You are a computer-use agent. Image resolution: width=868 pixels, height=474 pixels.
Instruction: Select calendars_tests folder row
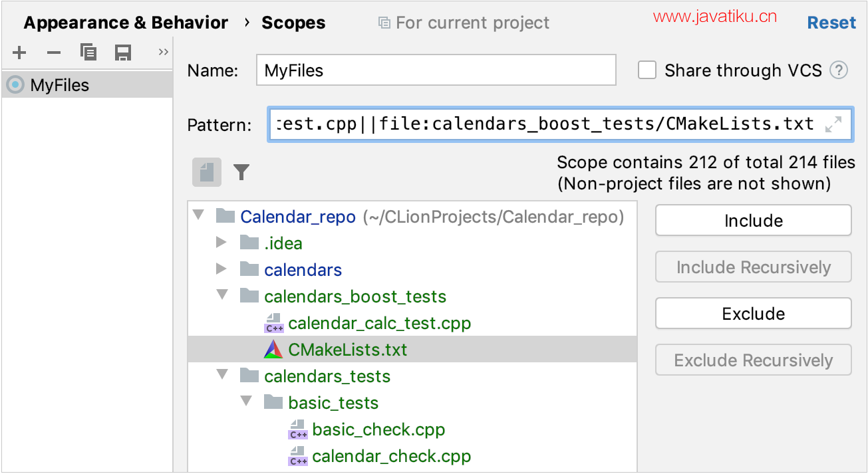click(412, 376)
